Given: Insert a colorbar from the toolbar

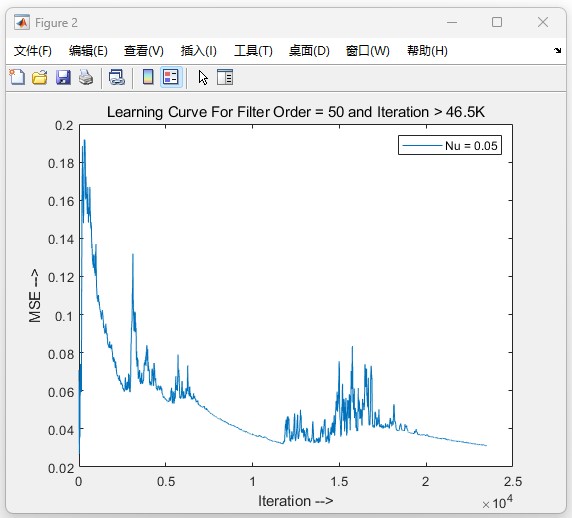Looking at the screenshot, I should tap(148, 77).
